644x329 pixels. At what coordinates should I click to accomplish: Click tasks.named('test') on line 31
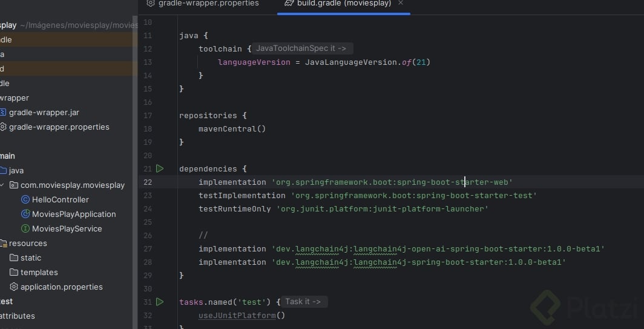(x=225, y=302)
